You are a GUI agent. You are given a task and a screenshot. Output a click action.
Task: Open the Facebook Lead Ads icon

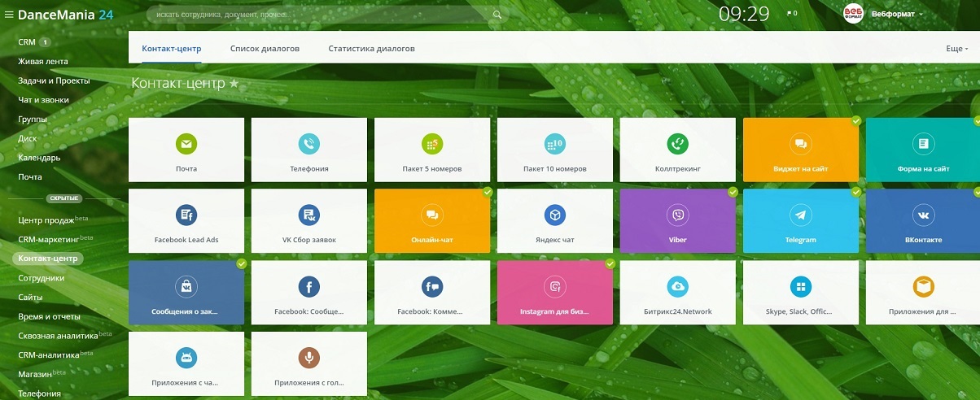(186, 215)
